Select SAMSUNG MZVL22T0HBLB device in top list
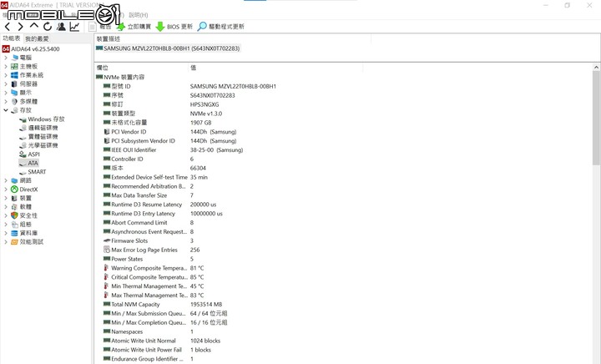The height and width of the screenshot is (364, 601). 168,48
